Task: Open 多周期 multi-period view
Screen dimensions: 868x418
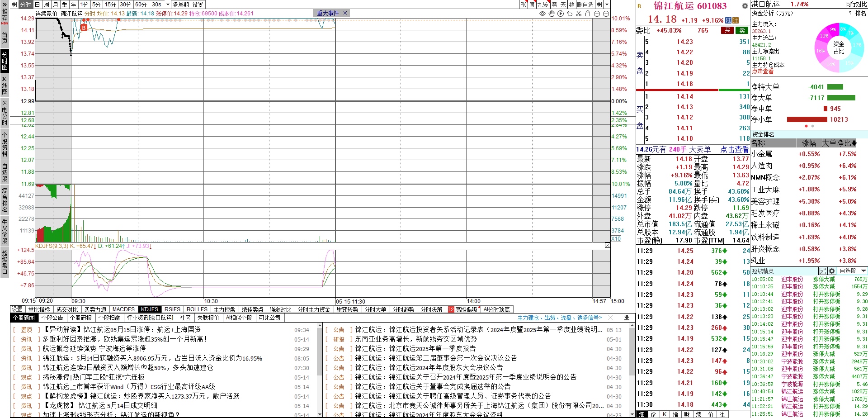Action: [x=181, y=5]
